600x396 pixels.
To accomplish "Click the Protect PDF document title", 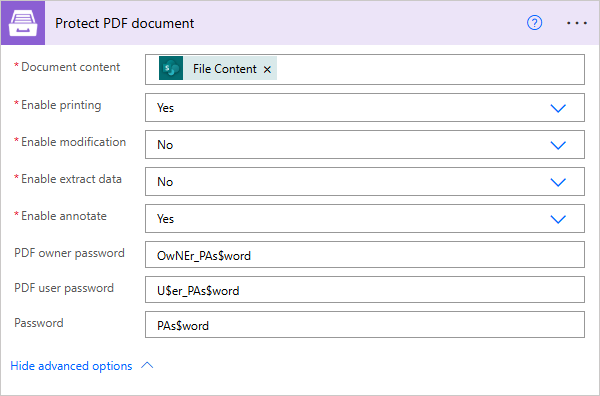I will [125, 24].
